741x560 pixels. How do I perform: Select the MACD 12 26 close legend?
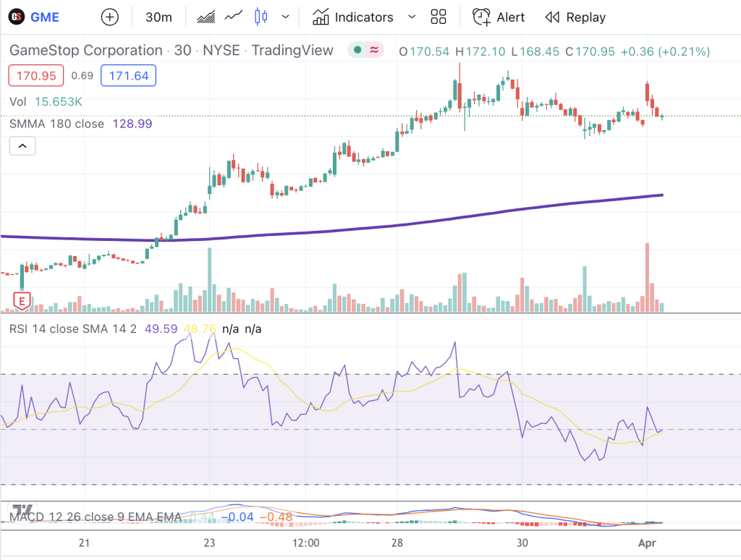coord(95,517)
